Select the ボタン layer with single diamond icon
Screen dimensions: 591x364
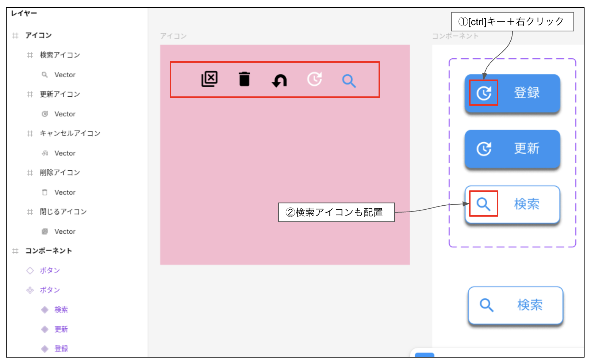point(50,271)
